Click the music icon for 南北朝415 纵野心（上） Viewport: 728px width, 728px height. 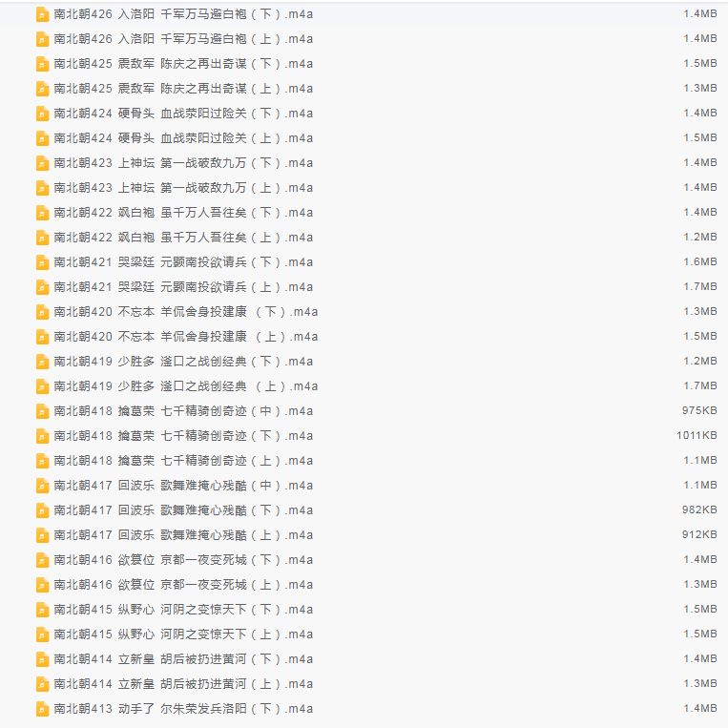click(42, 634)
